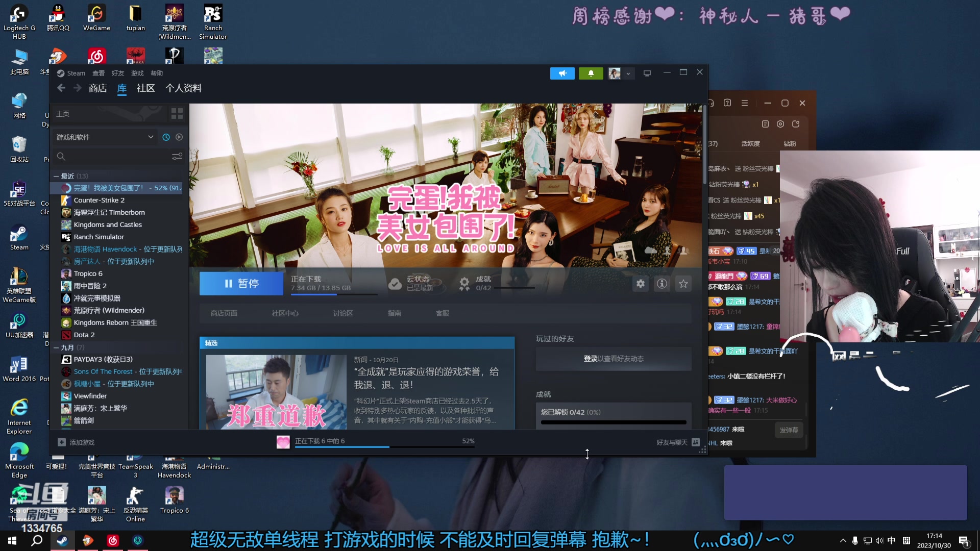Open the 社区中心 community hub link
The height and width of the screenshot is (551, 980).
[285, 313]
